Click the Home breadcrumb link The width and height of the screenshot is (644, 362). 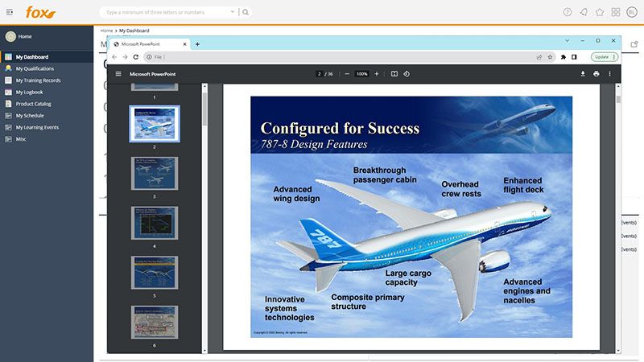coord(106,31)
